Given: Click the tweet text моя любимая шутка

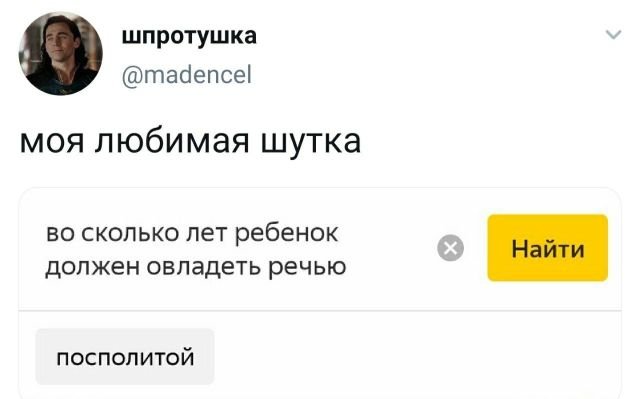Looking at the screenshot, I should (190, 142).
